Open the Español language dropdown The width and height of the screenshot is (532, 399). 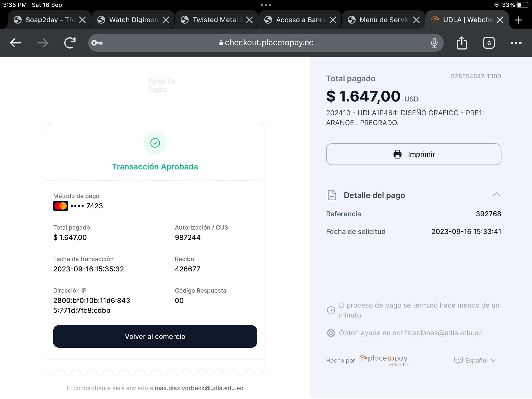click(475, 361)
